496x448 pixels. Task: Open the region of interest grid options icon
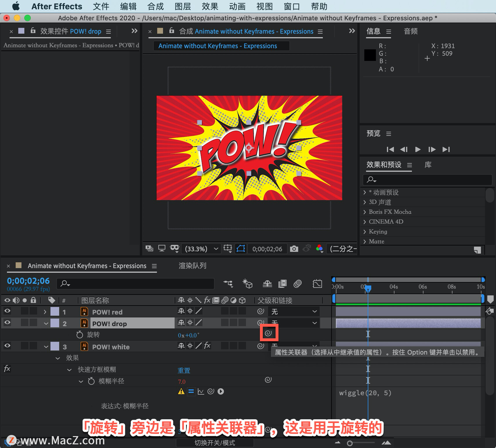pyautogui.click(x=228, y=249)
